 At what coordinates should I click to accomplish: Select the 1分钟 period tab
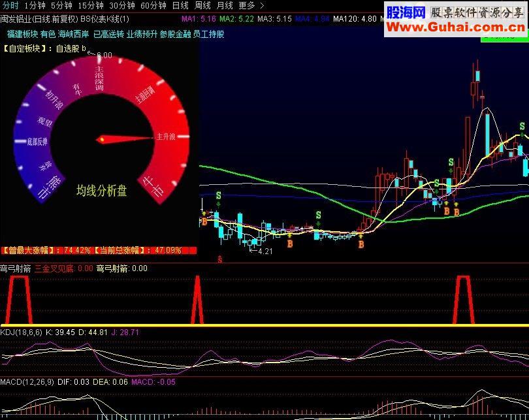35,5
